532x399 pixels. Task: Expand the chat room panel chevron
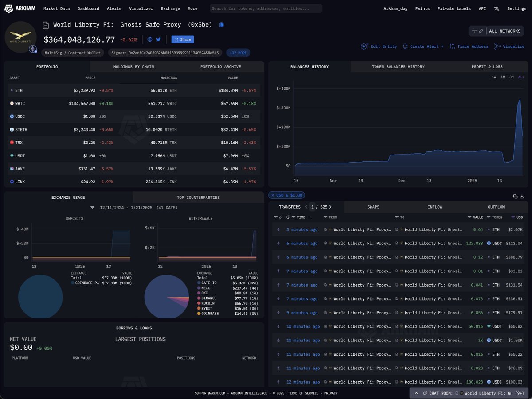pos(416,393)
